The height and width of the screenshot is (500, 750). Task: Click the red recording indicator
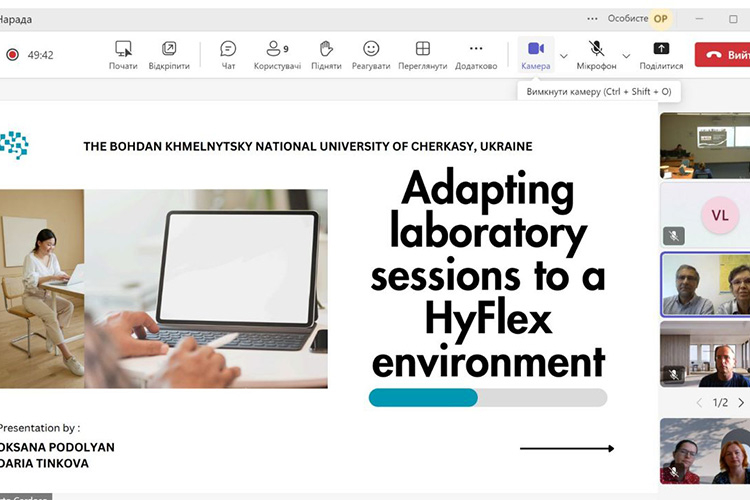tap(12, 55)
